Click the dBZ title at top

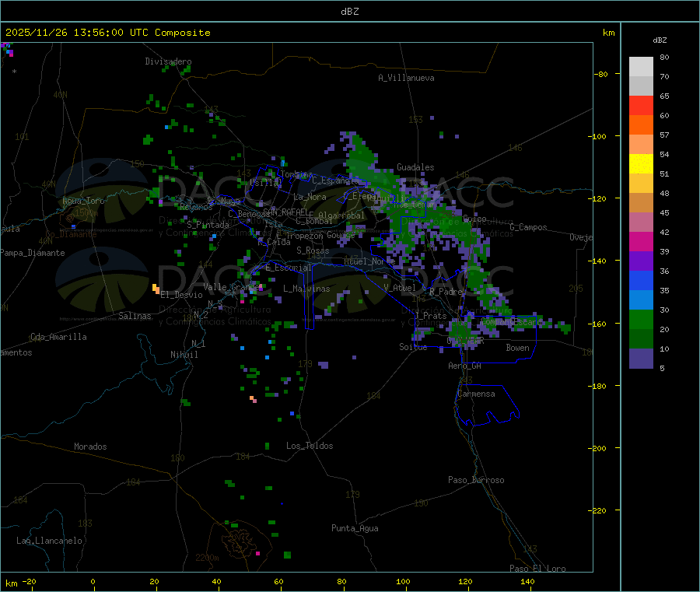[349, 12]
